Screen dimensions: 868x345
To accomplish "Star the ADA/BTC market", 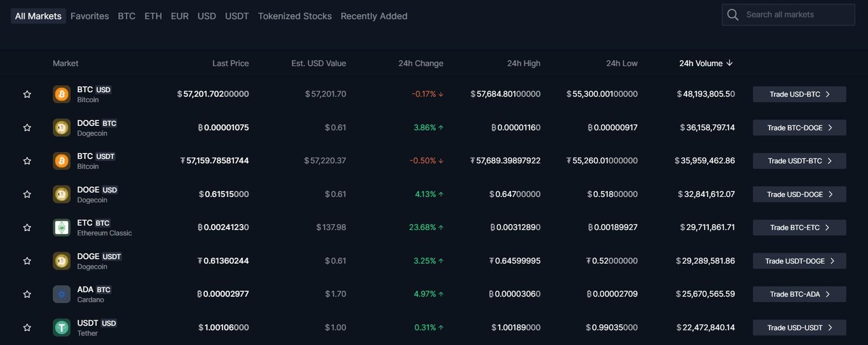I will pyautogui.click(x=27, y=294).
